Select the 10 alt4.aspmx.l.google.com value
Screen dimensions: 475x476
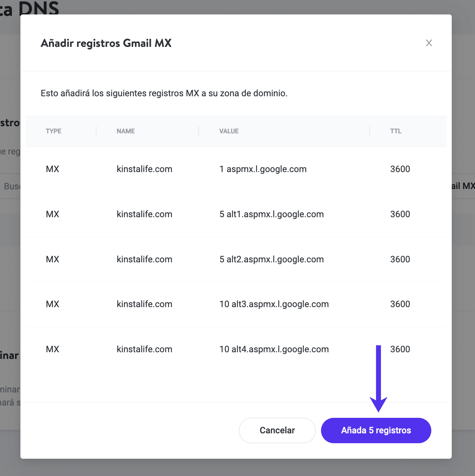274,349
